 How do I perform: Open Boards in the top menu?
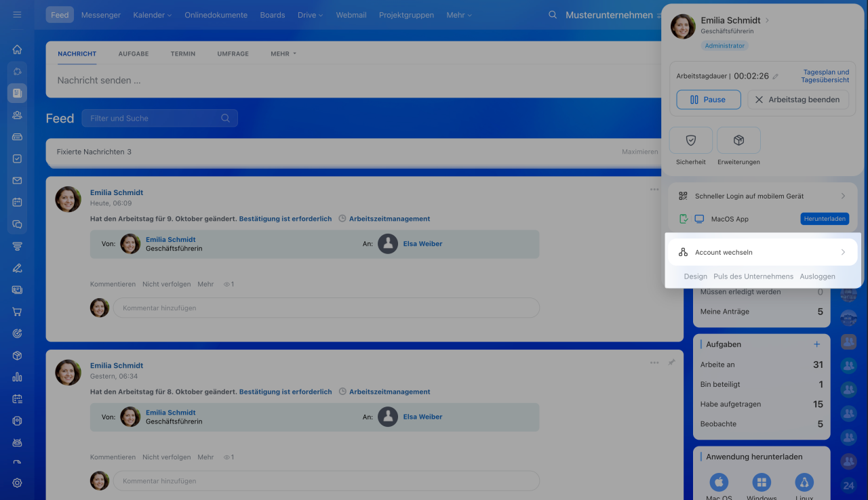coord(273,15)
